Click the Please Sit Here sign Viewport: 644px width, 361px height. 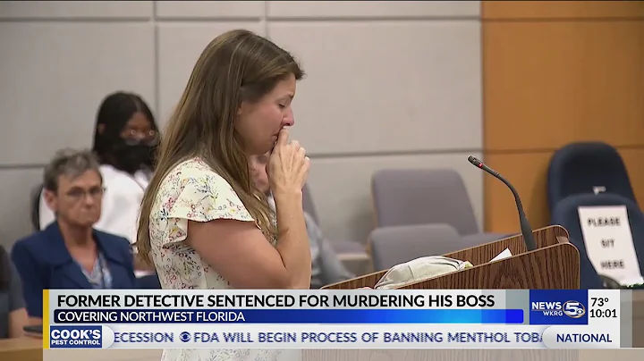[609, 244]
